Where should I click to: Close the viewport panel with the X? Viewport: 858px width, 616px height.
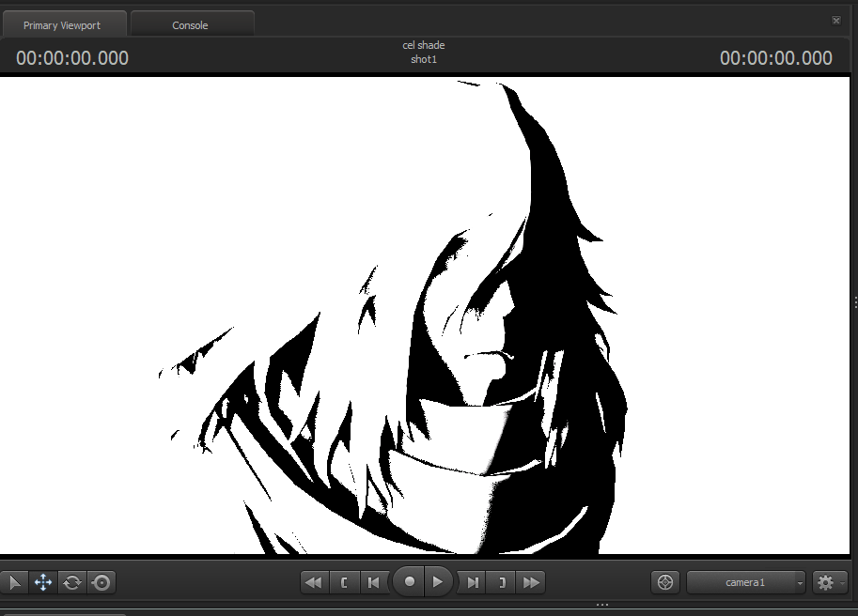click(x=836, y=21)
